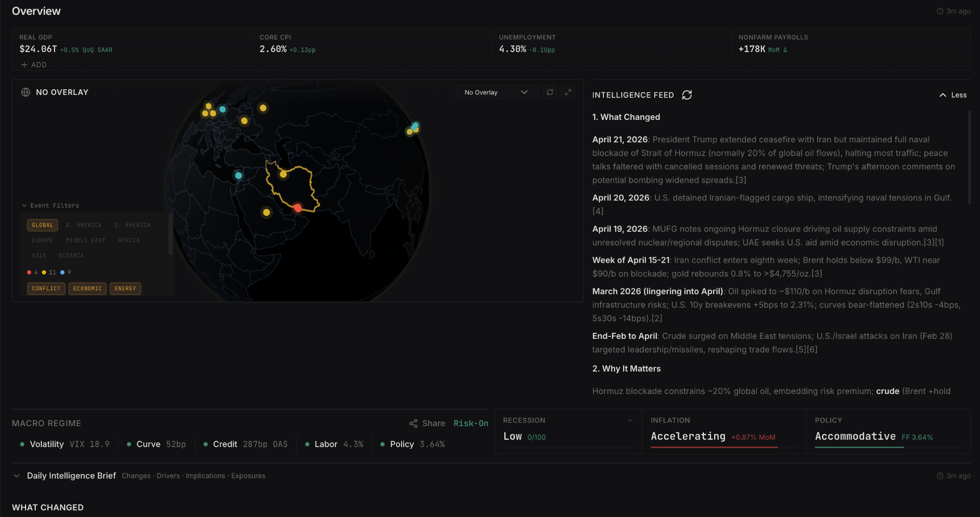Click the plus icon next to ADD
This screenshot has width=980, height=517.
(x=24, y=65)
